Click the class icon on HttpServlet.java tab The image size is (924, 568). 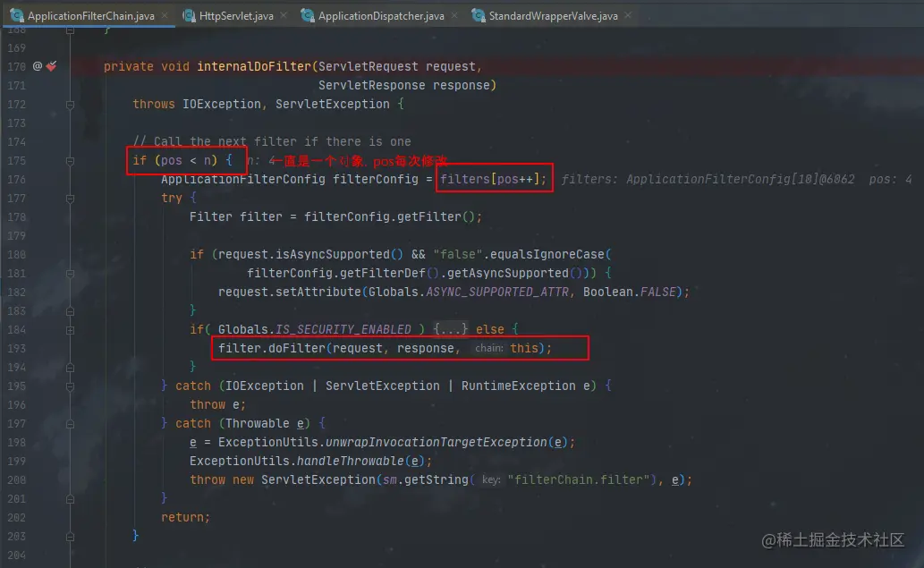tap(189, 15)
